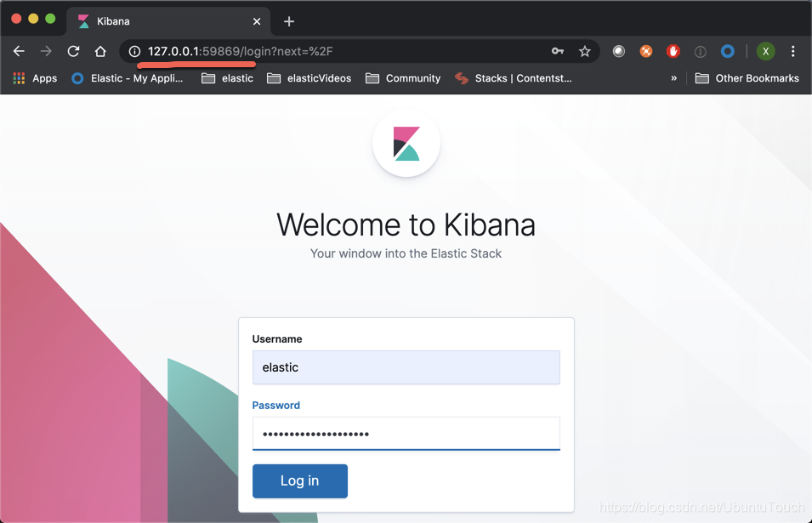Click the Log in button
The image size is (812, 523).
click(300, 481)
